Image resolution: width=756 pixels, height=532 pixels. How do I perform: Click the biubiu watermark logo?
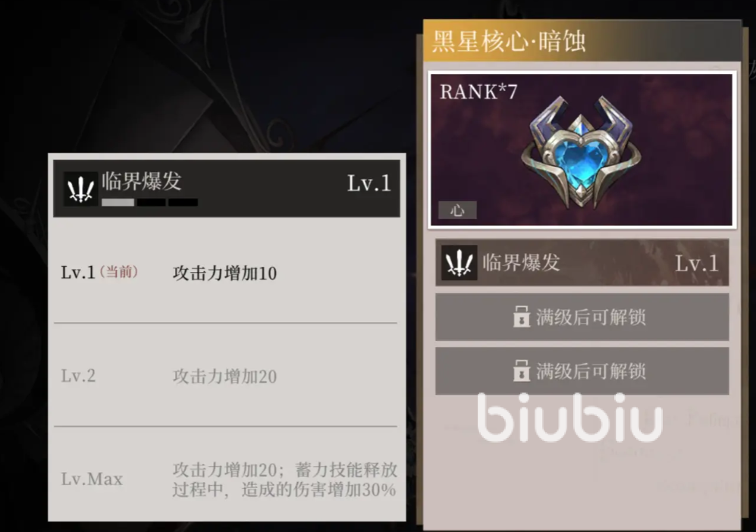point(570,418)
